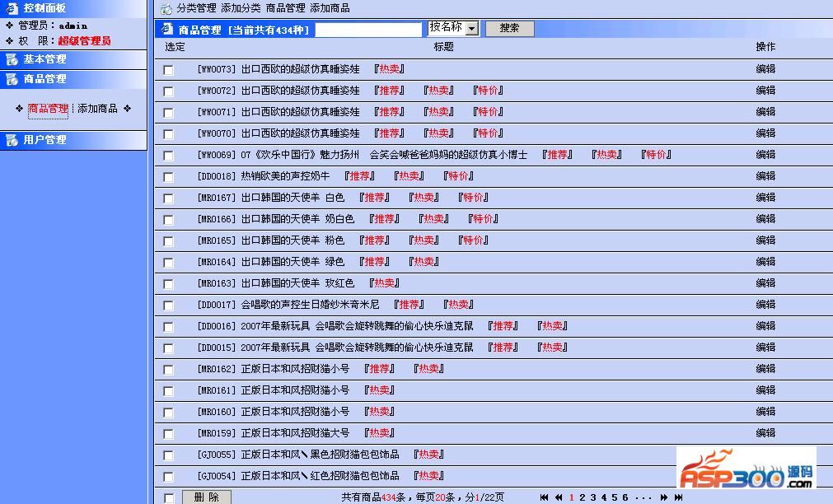The height and width of the screenshot is (504, 833).
Task: Go to page 6
Action: (x=625, y=497)
